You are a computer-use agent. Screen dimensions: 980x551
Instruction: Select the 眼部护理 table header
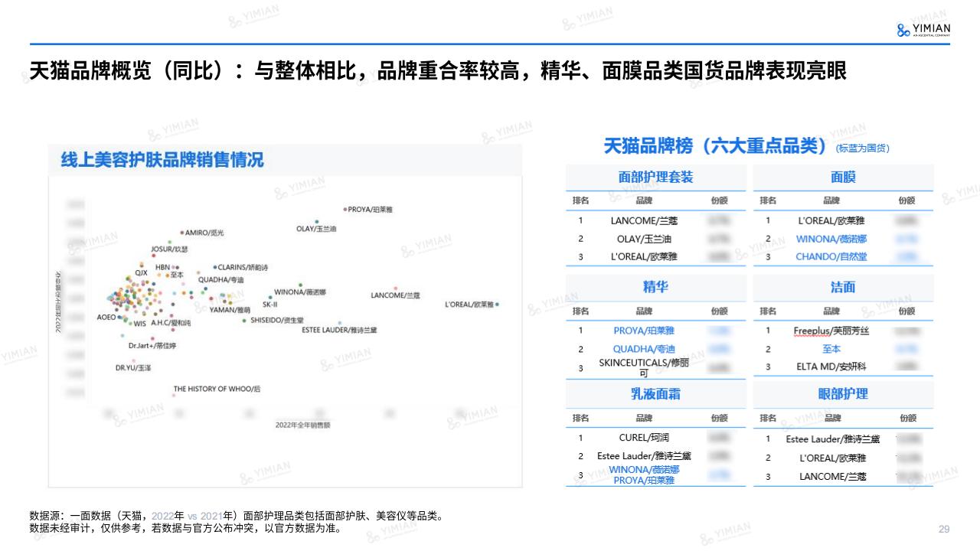tap(843, 394)
